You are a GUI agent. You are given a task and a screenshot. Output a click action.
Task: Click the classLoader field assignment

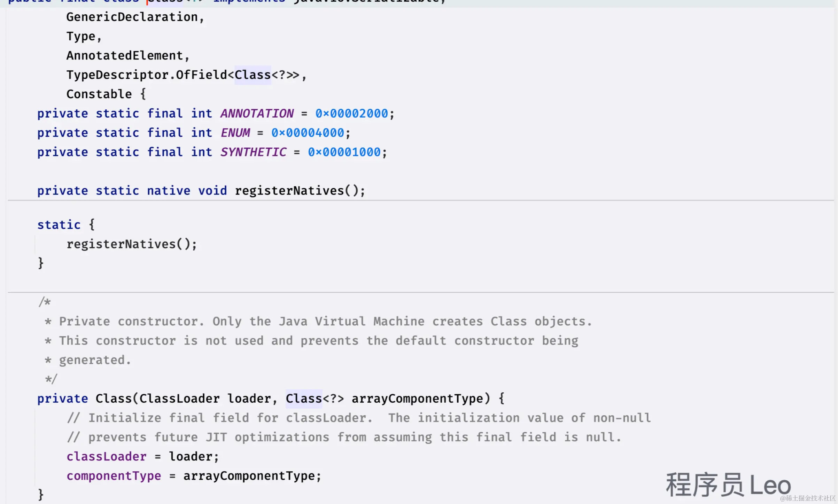pyautogui.click(x=106, y=457)
